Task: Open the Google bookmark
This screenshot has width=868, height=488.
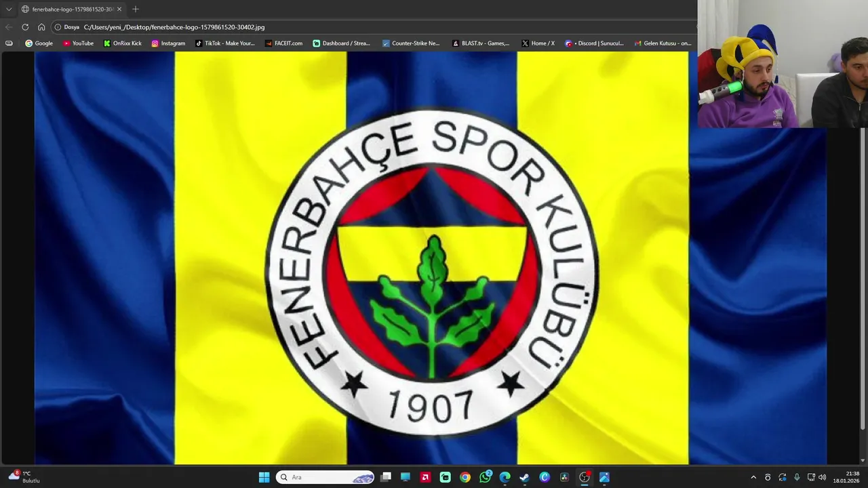Action: point(39,43)
